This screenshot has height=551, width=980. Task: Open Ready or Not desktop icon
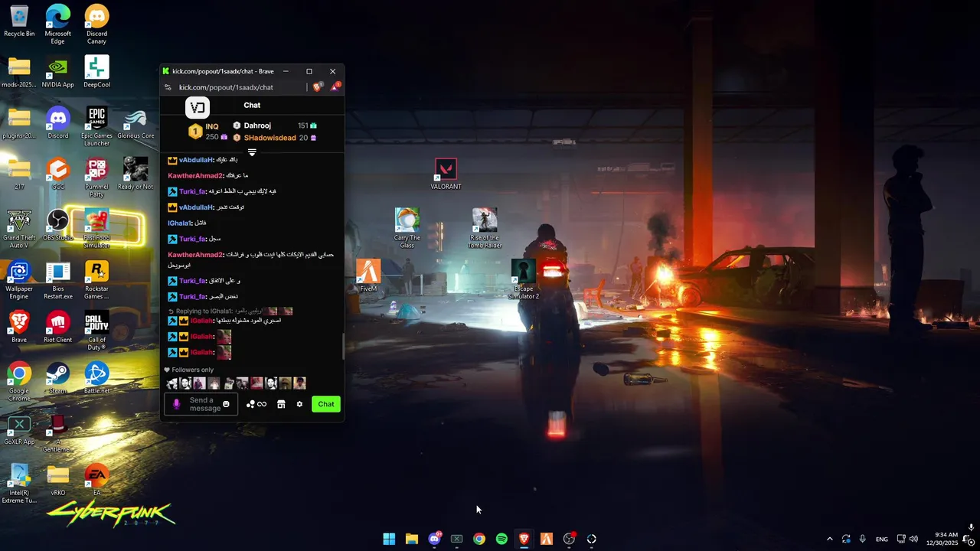136,174
